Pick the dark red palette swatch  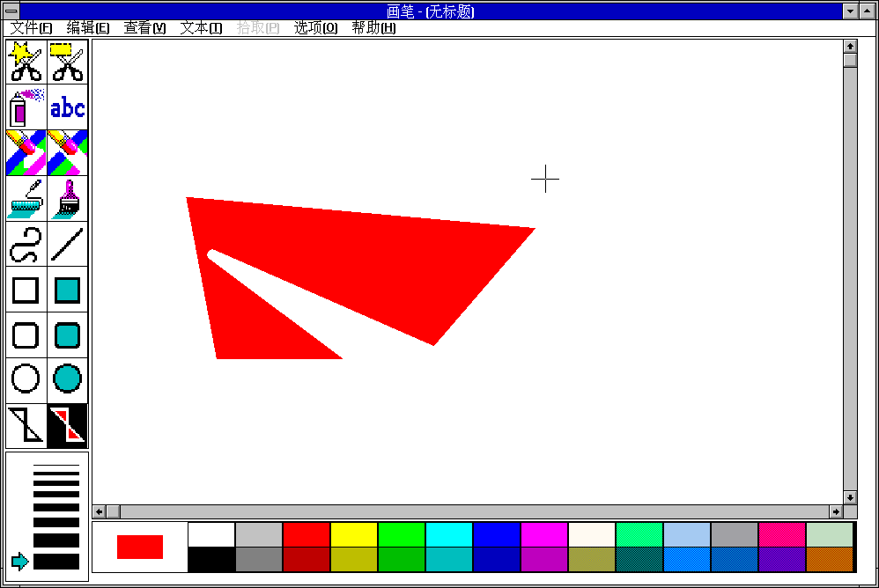click(x=307, y=560)
